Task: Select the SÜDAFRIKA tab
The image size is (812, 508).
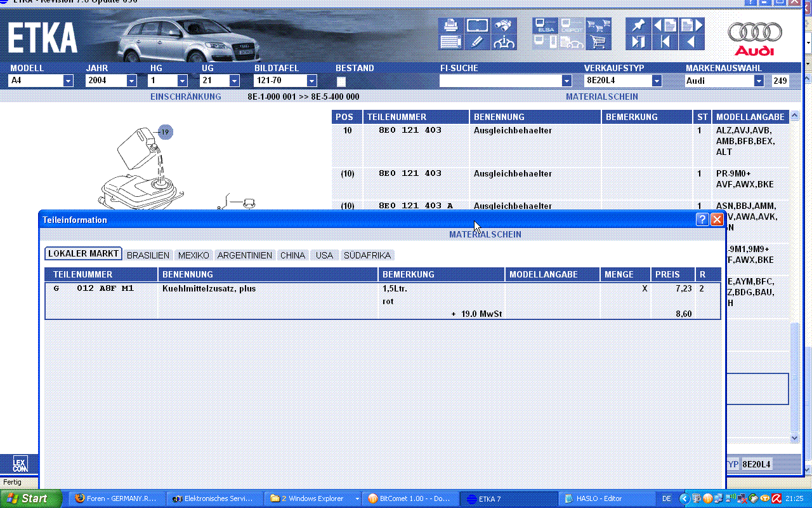Action: tap(367, 255)
